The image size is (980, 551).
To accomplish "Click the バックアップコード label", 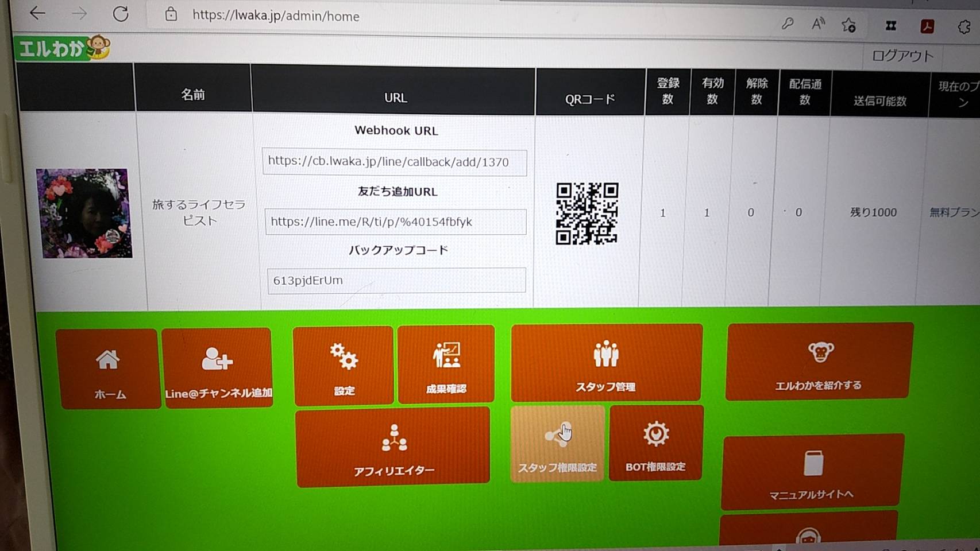I will [x=398, y=250].
